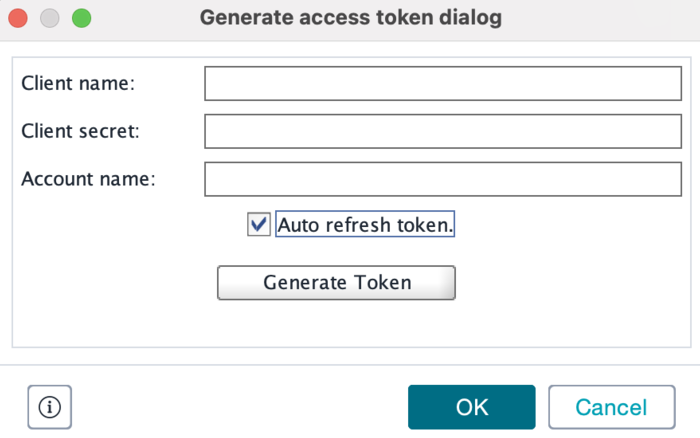Click the blue checkmark for Auto refresh
The width and height of the screenshot is (700, 438).
[x=259, y=225]
